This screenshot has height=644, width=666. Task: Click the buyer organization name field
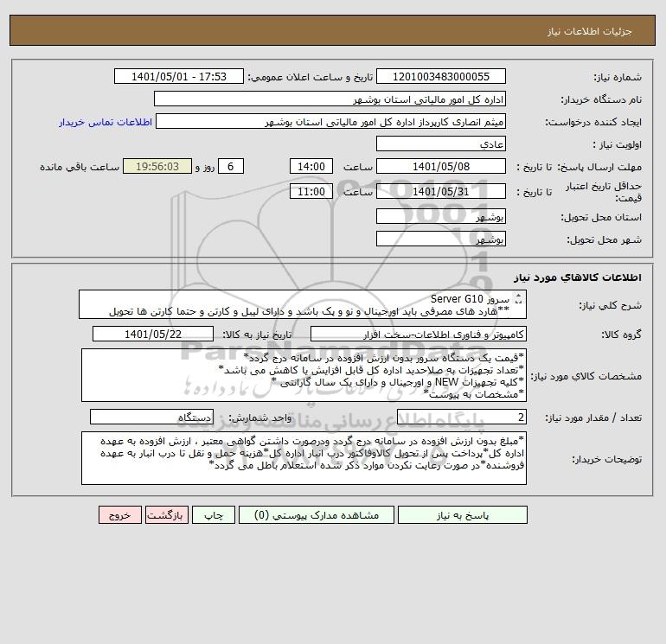(330, 99)
